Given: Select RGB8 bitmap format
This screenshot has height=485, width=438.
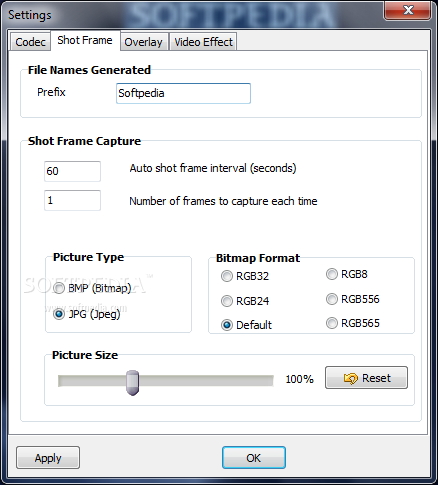Looking at the screenshot, I should (x=347, y=274).
